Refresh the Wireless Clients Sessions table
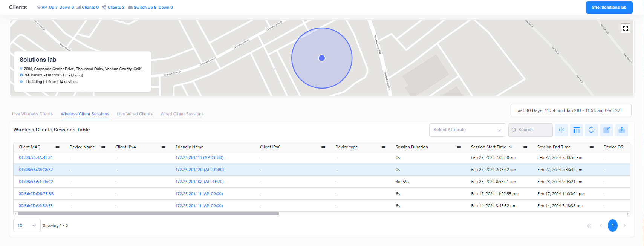 [591, 130]
